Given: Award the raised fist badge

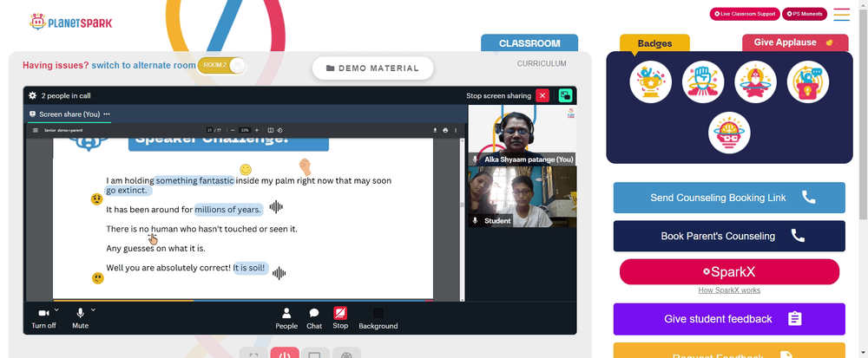Looking at the screenshot, I should click(703, 81).
